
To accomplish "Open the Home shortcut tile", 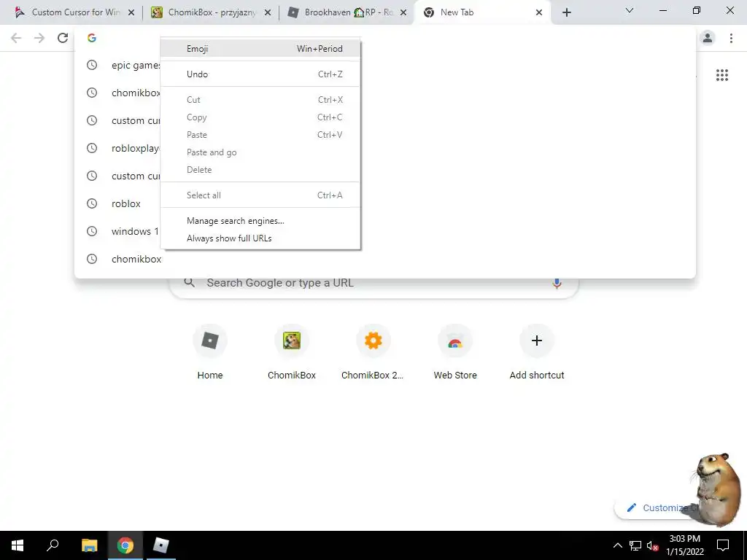I will pos(210,351).
